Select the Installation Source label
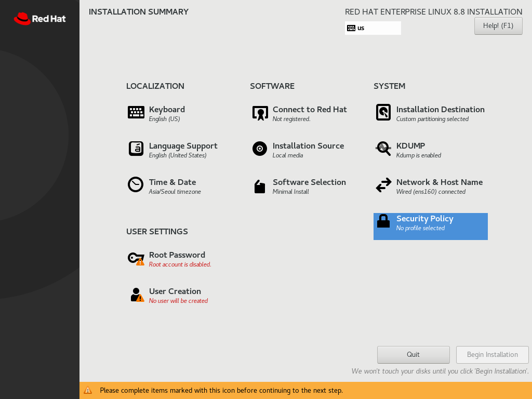Image resolution: width=532 pixels, height=399 pixels. point(309,146)
